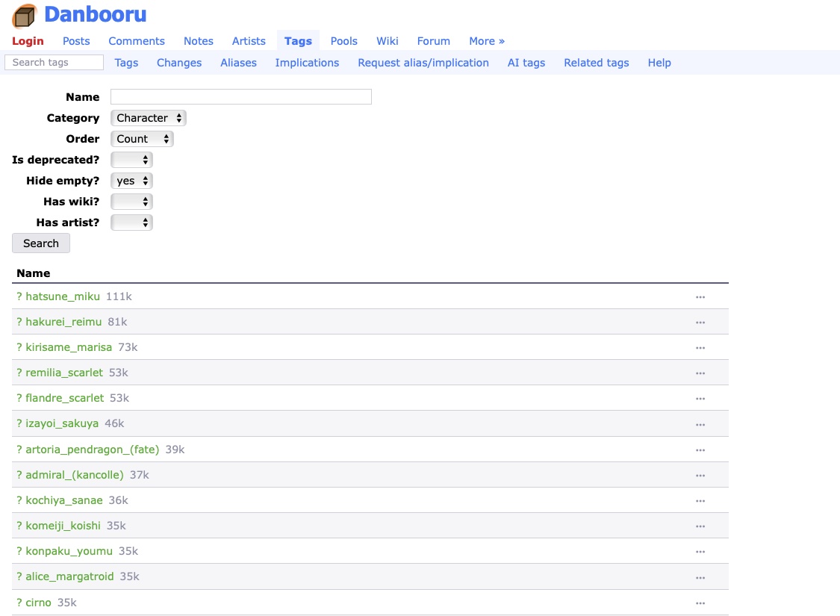Viewport: 840px width, 616px height.
Task: Visit the Forum
Action: (433, 41)
